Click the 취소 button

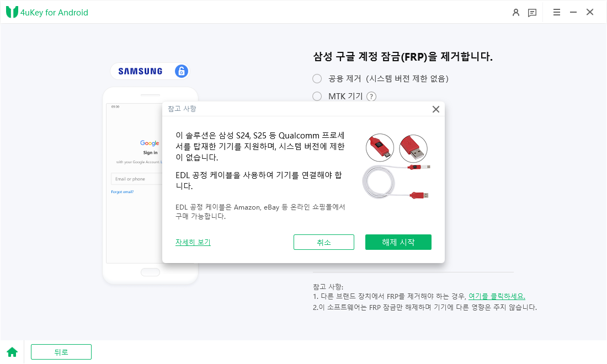(x=323, y=242)
